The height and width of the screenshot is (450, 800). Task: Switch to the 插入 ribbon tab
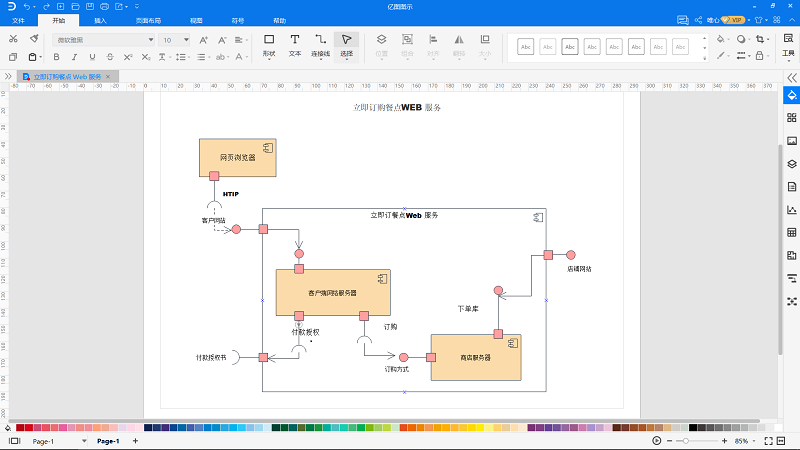point(101,20)
